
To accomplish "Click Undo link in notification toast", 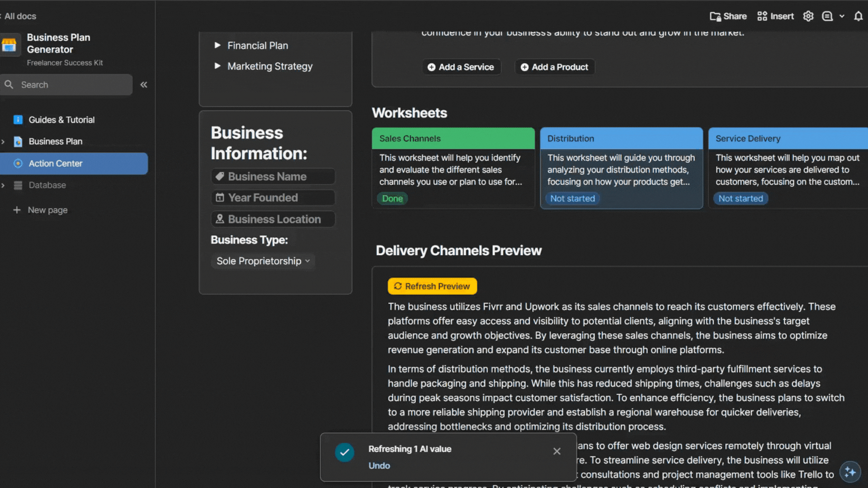I will 379,465.
